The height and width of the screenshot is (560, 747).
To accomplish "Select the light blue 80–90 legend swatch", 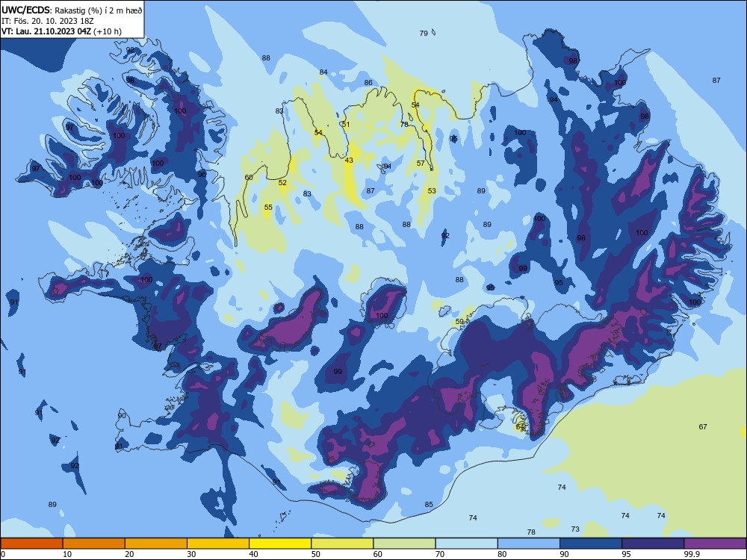I will 529,544.
